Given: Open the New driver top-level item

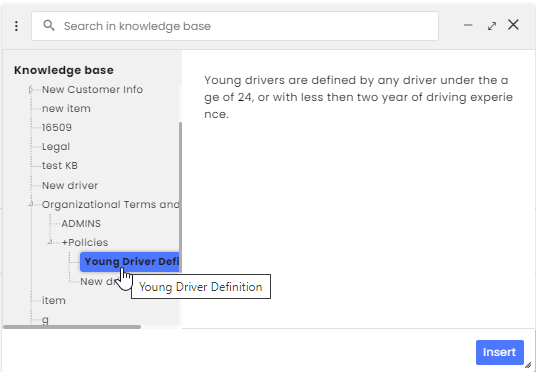Looking at the screenshot, I should click(x=70, y=185).
